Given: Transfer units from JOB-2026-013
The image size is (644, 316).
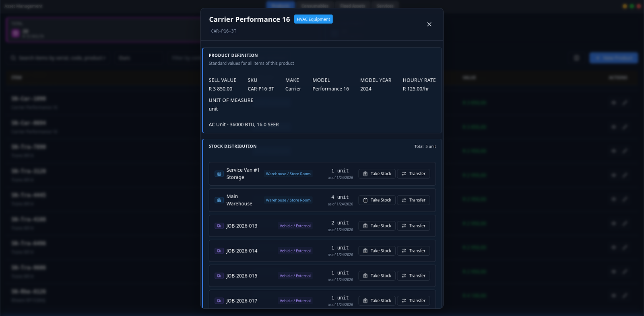Looking at the screenshot, I should (x=413, y=226).
